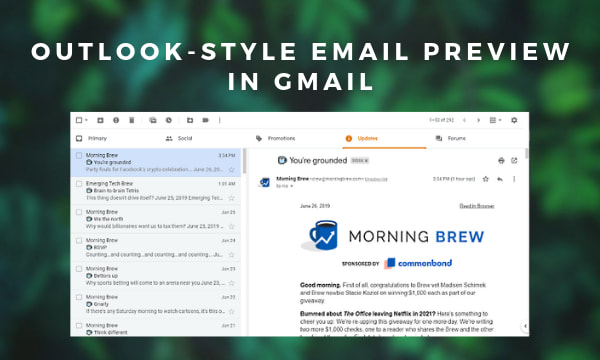This screenshot has height=360, width=600.
Task: Tick checkbox for Bettors up email
Action: [x=79, y=269]
